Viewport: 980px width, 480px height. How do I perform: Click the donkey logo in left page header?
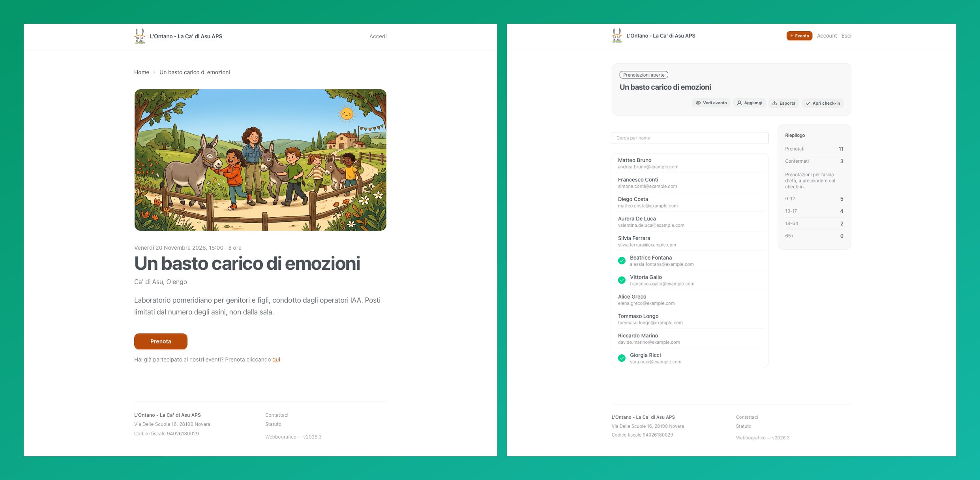[140, 36]
